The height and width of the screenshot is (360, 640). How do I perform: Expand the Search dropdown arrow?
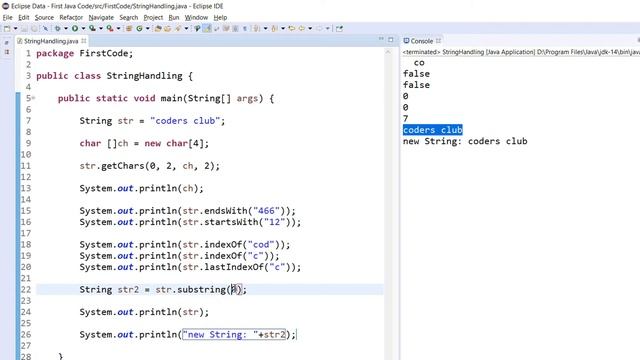tap(186, 29)
